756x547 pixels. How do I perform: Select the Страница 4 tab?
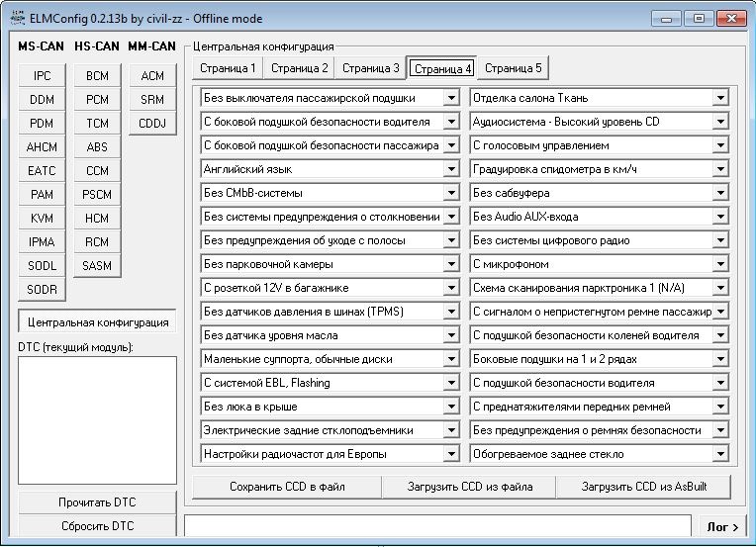[442, 68]
